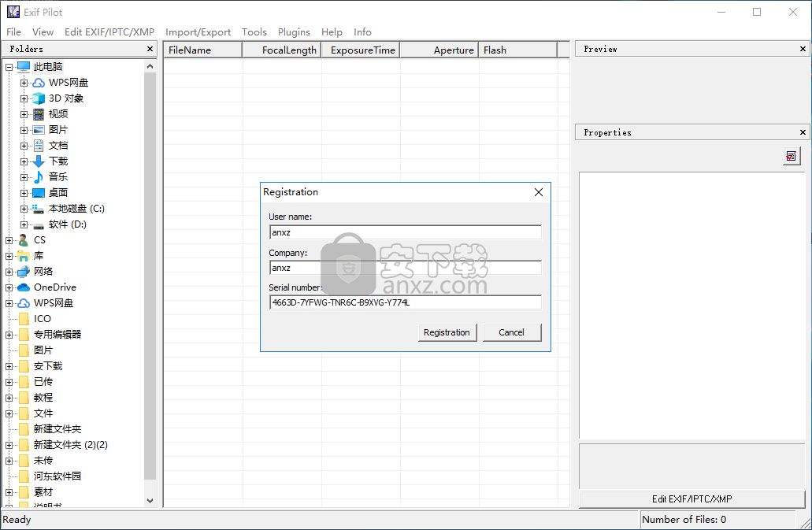Click the 安下载 folder icon

(x=24, y=366)
